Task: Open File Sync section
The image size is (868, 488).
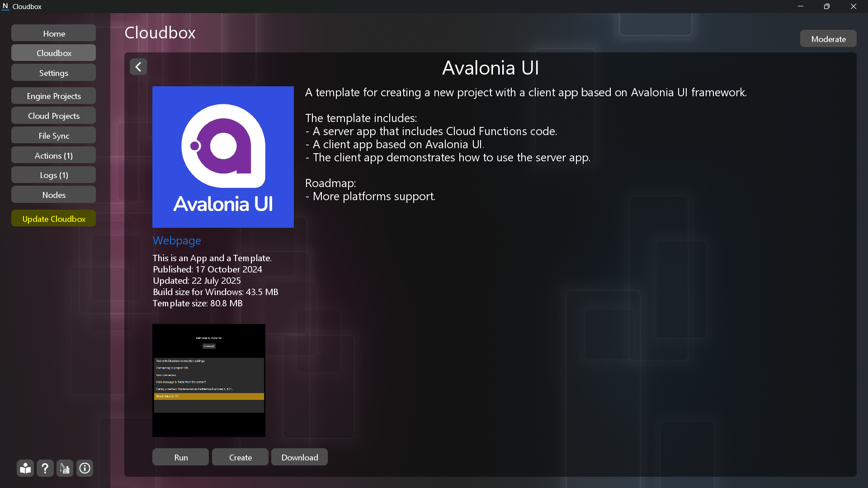Action: 54,136
